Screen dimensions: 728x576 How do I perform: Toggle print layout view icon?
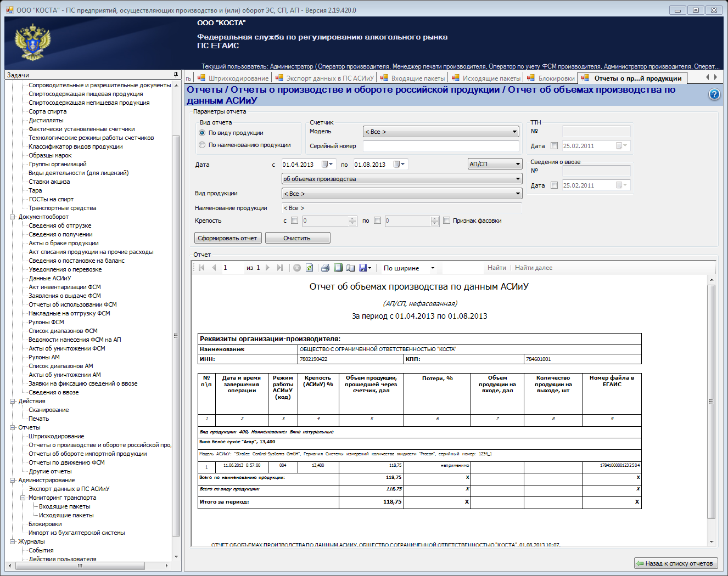[338, 268]
